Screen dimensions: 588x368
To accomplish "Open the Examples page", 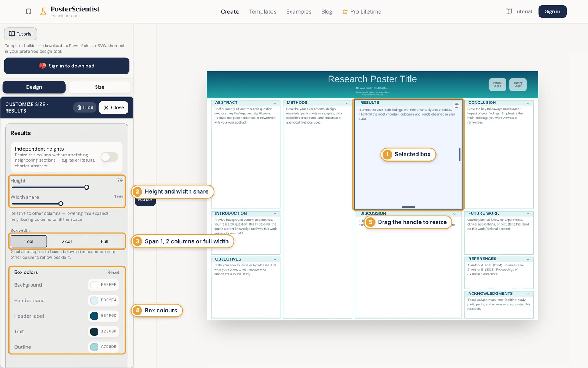I will pos(299,11).
